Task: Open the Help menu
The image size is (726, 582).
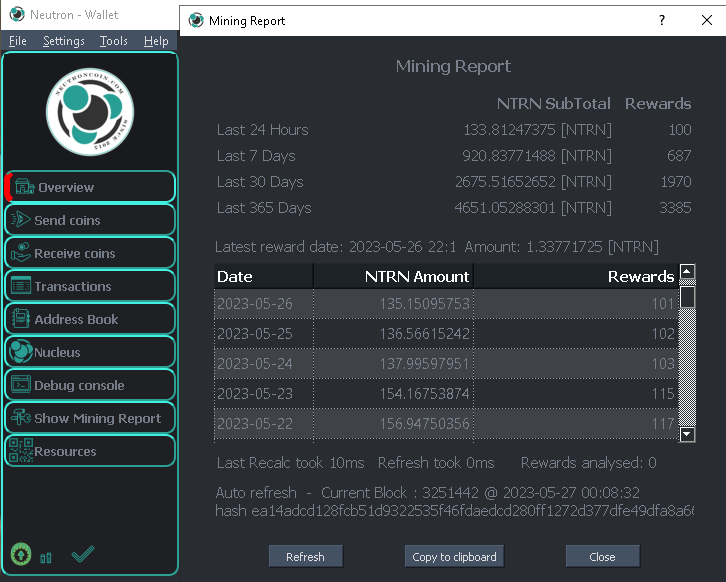Action: click(156, 41)
